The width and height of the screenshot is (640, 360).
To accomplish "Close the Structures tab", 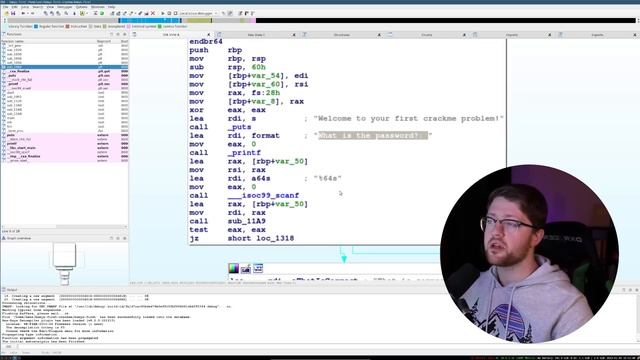I will pos(379,35).
